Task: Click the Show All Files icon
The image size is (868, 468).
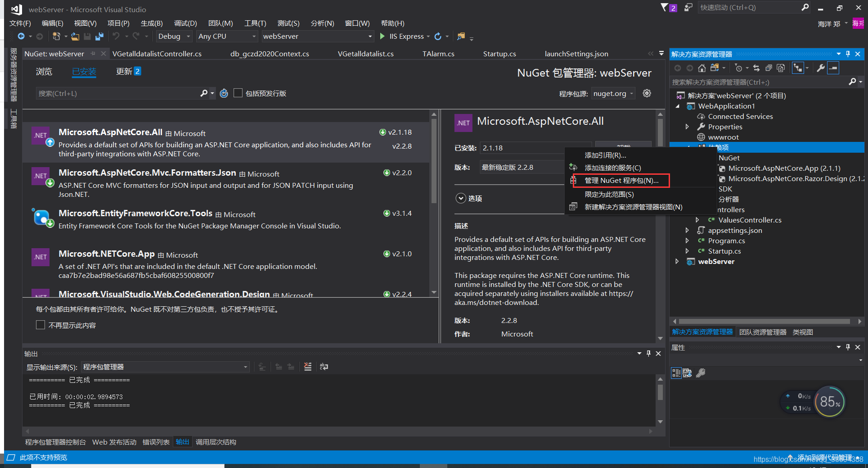Action: [781, 68]
